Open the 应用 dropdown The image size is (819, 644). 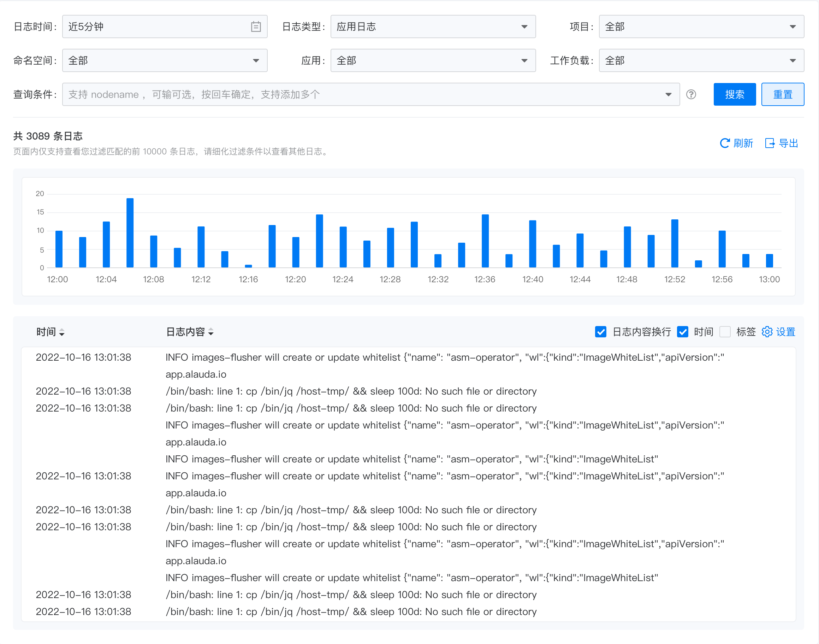click(x=433, y=60)
